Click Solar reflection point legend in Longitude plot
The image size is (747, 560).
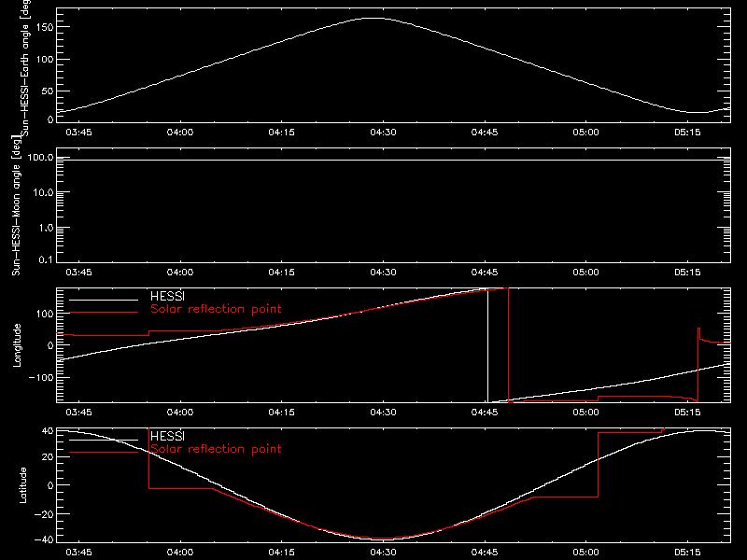point(216,309)
